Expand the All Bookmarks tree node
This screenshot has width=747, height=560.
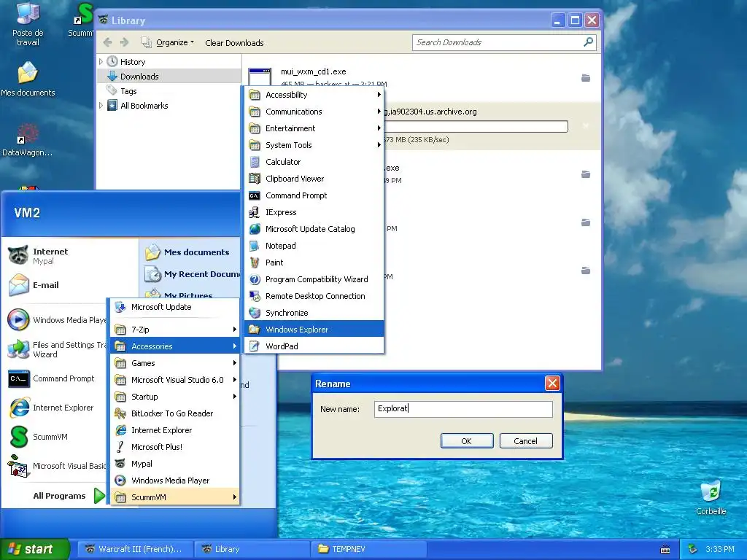pyautogui.click(x=101, y=106)
